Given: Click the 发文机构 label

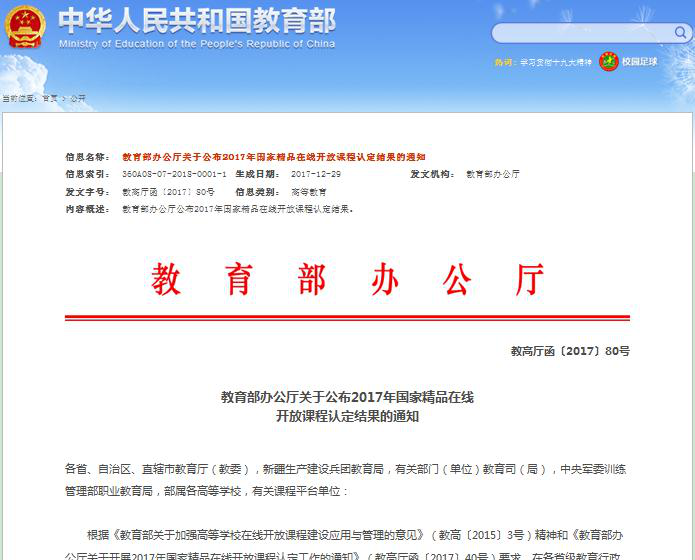Looking at the screenshot, I should [x=432, y=174].
